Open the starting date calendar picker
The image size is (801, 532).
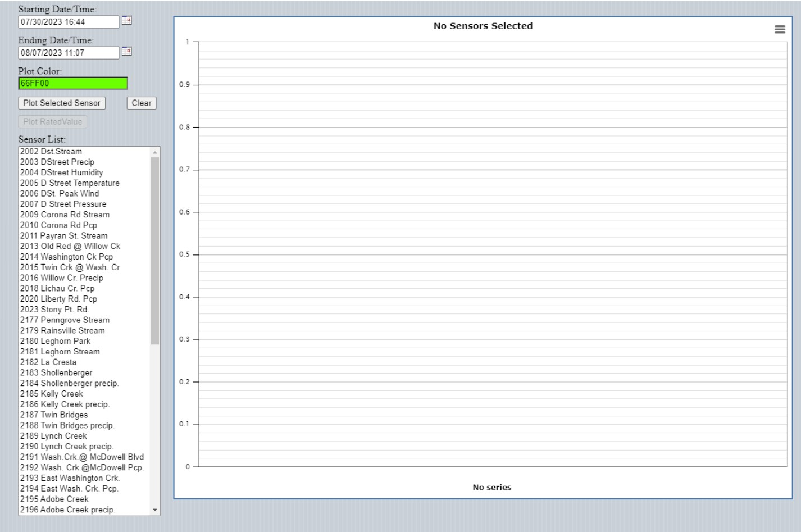coord(127,21)
